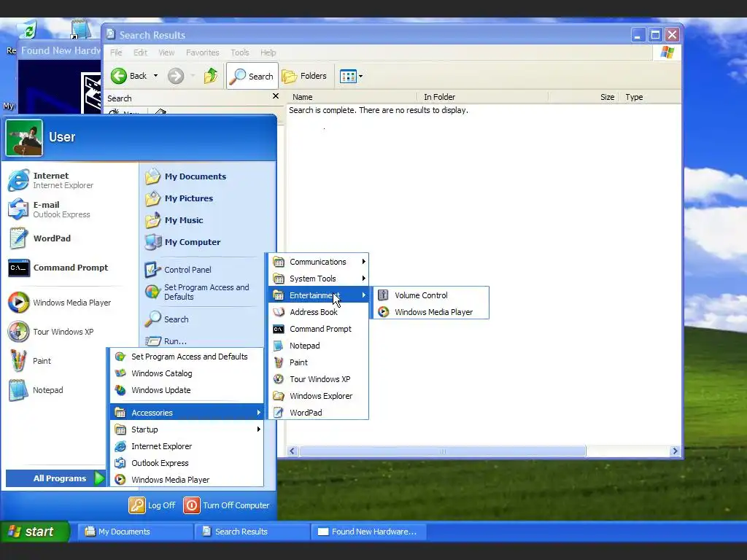Launch Outlook Express from All Programs list

tap(187, 463)
